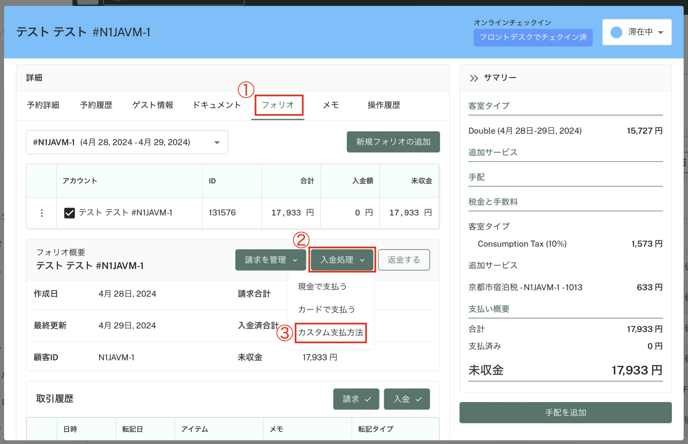Toggle the テスト テスト #N1JAVM-1 account checkbox
688x444 pixels.
click(69, 213)
